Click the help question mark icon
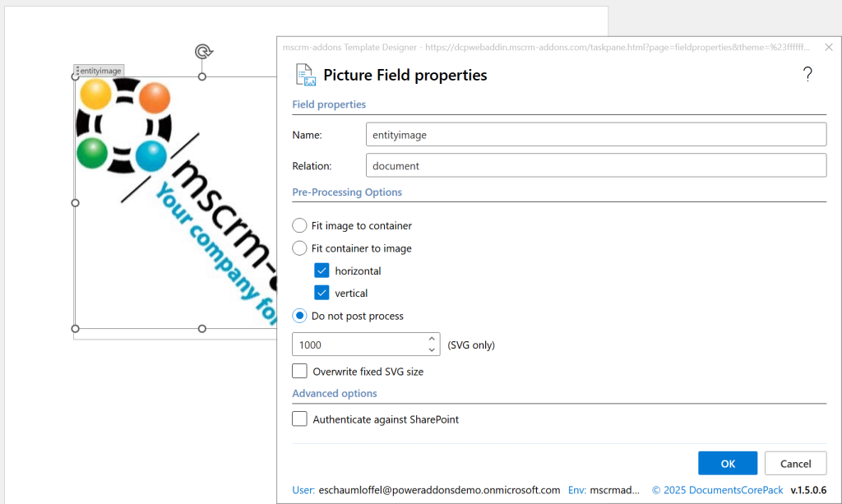This screenshot has width=842, height=504. coord(807,75)
